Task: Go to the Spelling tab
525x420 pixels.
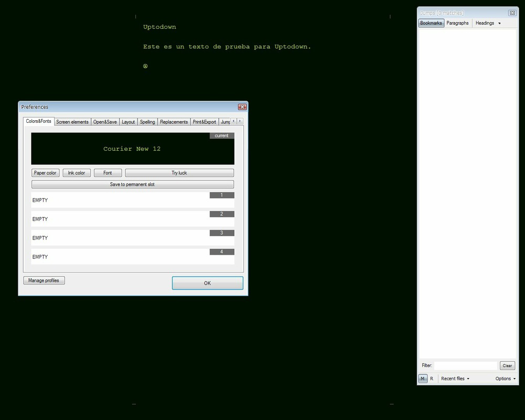Action: pyautogui.click(x=148, y=122)
